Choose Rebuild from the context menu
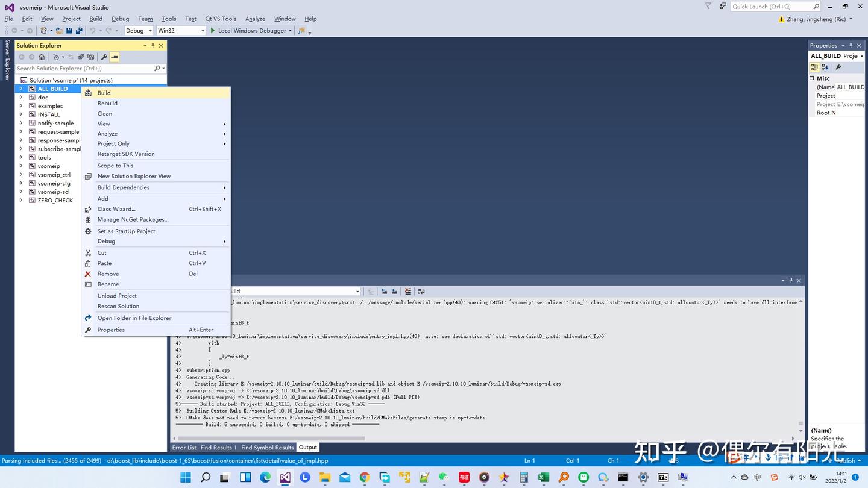The height and width of the screenshot is (488, 868). click(107, 103)
